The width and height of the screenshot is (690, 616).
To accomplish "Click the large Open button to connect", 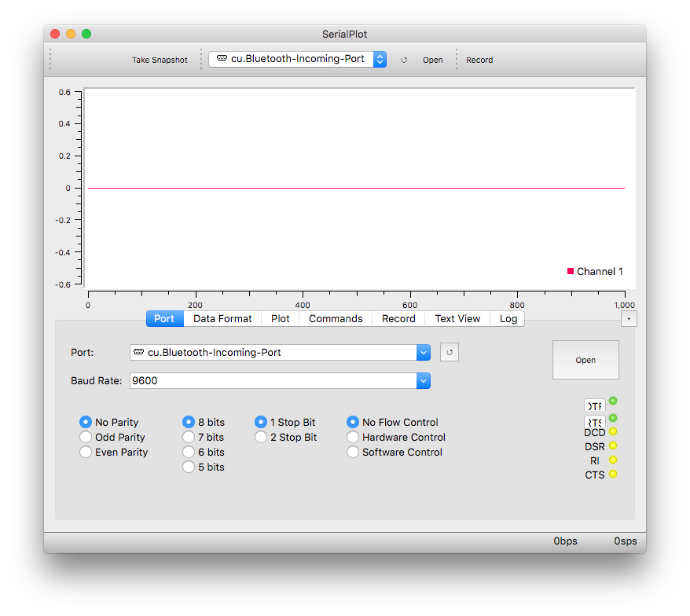I will [585, 359].
